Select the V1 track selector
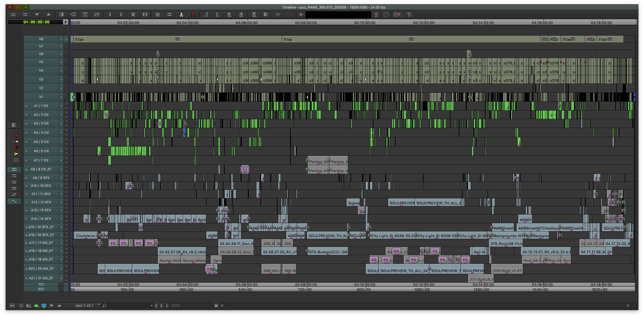Image resolution: width=644 pixels, height=317 pixels. click(41, 97)
